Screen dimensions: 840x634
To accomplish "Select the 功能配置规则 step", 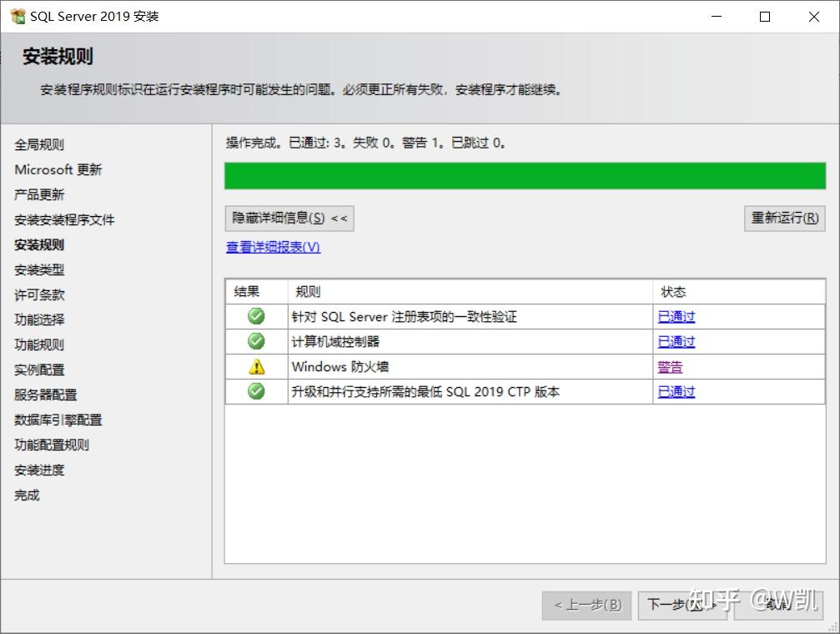I will [52, 445].
